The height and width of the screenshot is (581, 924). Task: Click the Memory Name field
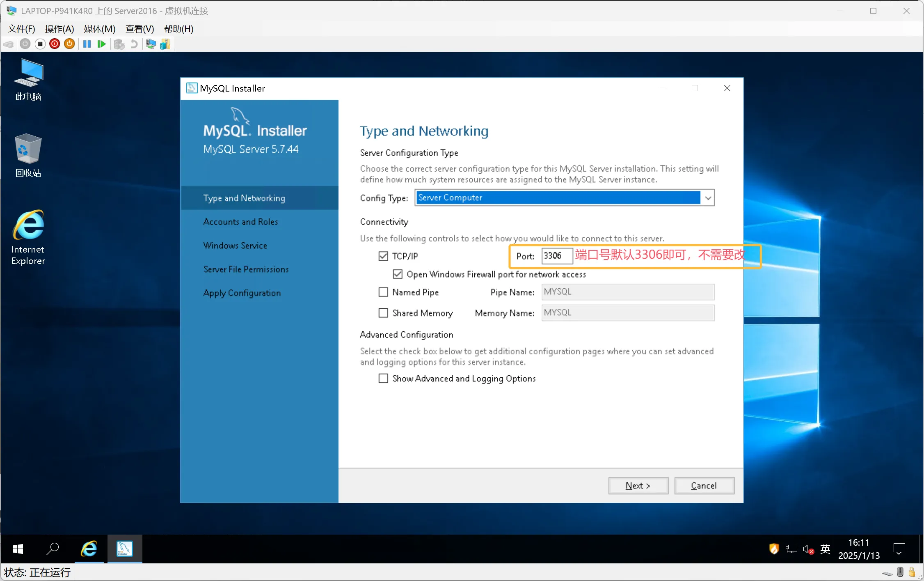click(x=628, y=313)
